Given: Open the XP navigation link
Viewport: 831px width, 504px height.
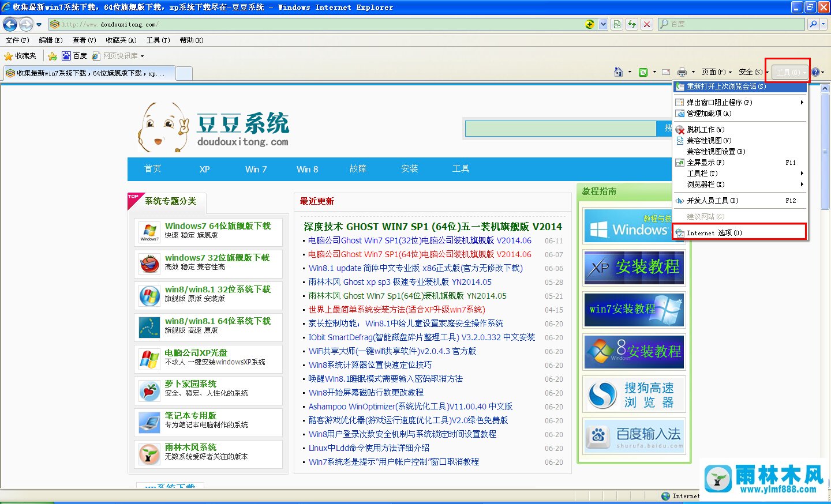Looking at the screenshot, I should coord(204,169).
